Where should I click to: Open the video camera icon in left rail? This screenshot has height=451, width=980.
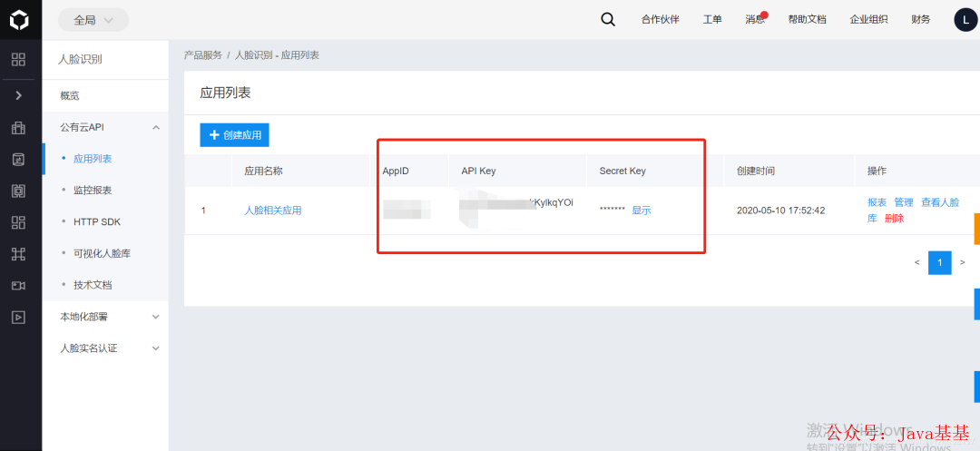[19, 286]
